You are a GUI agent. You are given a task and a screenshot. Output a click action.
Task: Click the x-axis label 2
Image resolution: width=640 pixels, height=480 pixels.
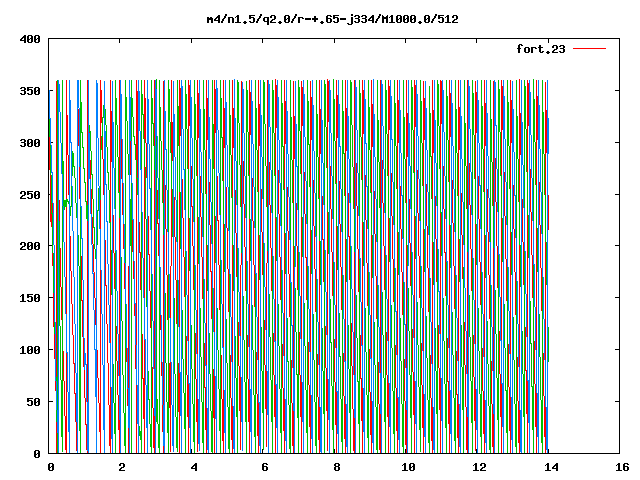122,467
